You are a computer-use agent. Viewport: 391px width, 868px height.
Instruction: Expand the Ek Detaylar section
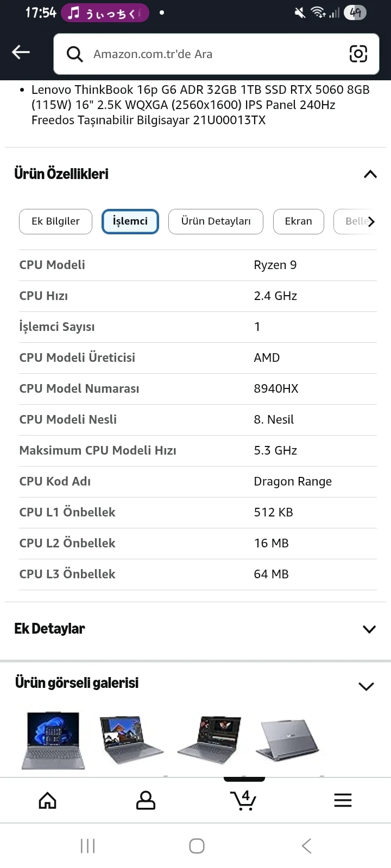coord(369,629)
